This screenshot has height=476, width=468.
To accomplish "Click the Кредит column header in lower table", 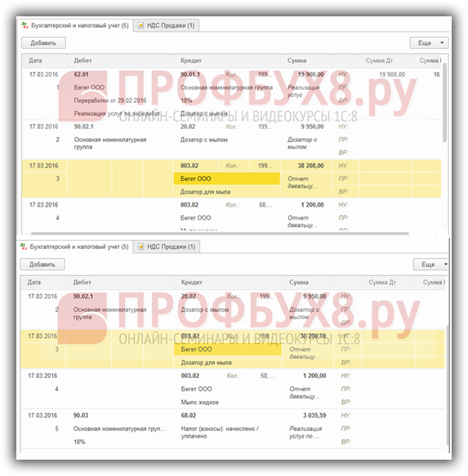I will pyautogui.click(x=228, y=282).
